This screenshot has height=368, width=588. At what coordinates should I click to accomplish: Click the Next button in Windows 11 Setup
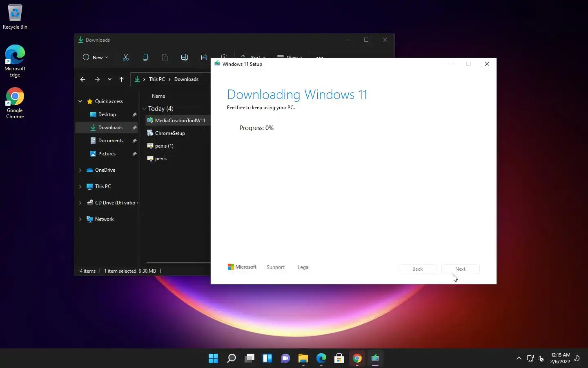[x=460, y=269]
